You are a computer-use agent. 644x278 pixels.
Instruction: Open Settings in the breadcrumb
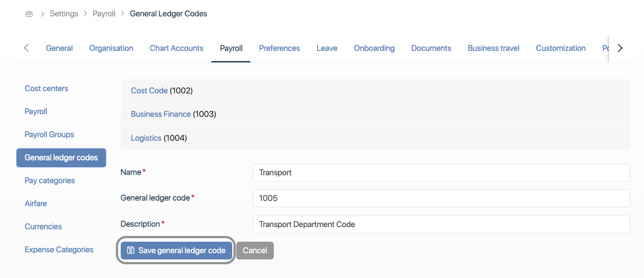(64, 14)
